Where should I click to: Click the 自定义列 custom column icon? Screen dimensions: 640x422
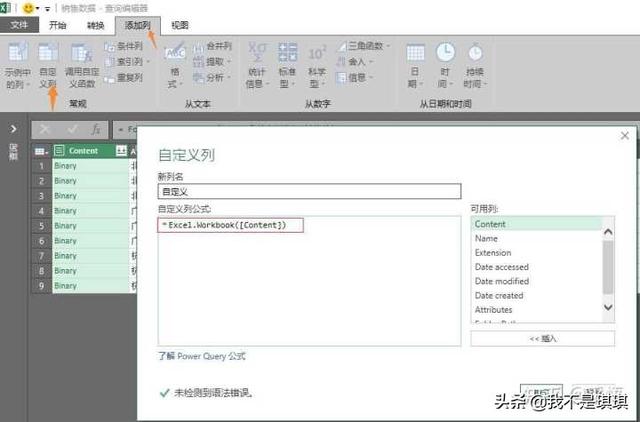(48, 66)
